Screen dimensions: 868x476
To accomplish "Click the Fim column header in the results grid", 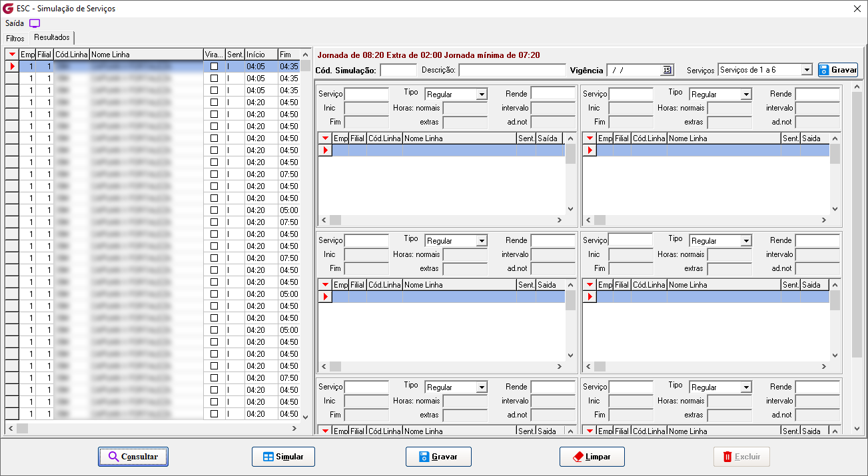I will (289, 55).
